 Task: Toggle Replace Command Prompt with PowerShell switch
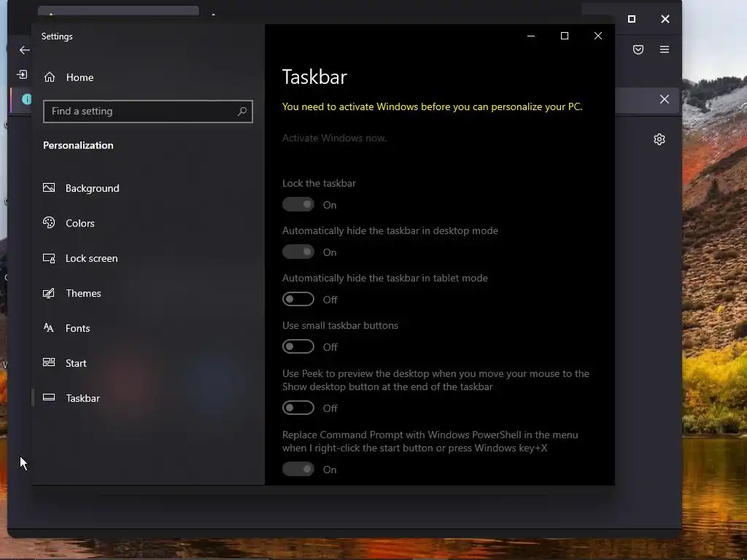298,469
